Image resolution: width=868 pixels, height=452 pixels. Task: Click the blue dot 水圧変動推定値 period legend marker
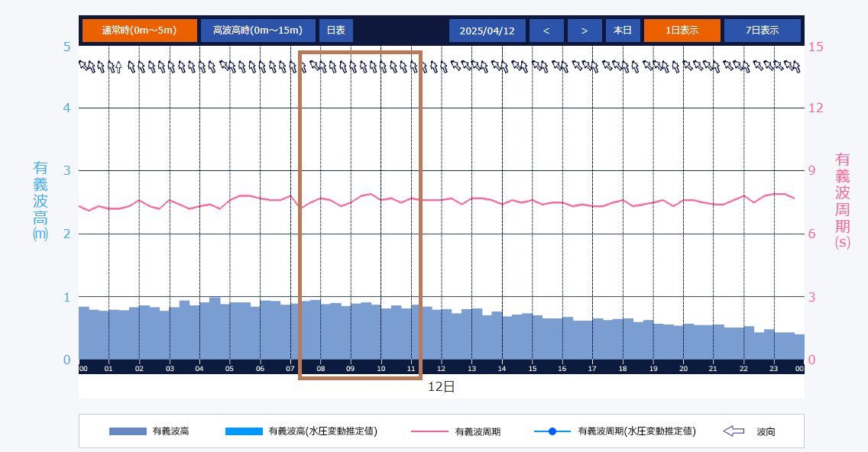tap(552, 431)
